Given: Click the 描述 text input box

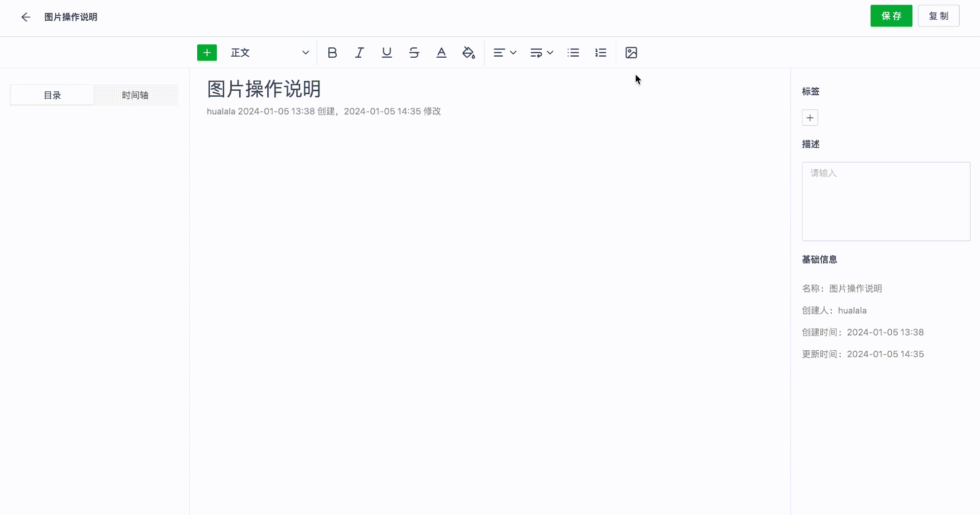Looking at the screenshot, I should [x=886, y=201].
